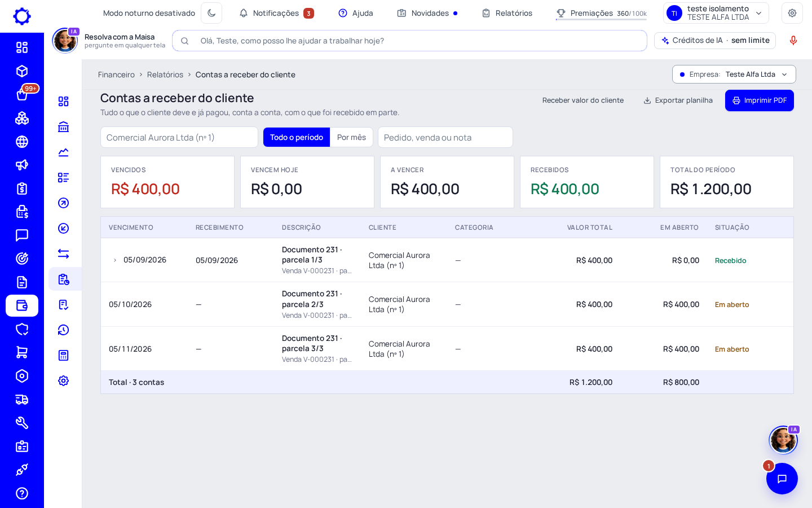Open the help circle icon at sidebar bottom
The image size is (812, 508).
(x=22, y=493)
